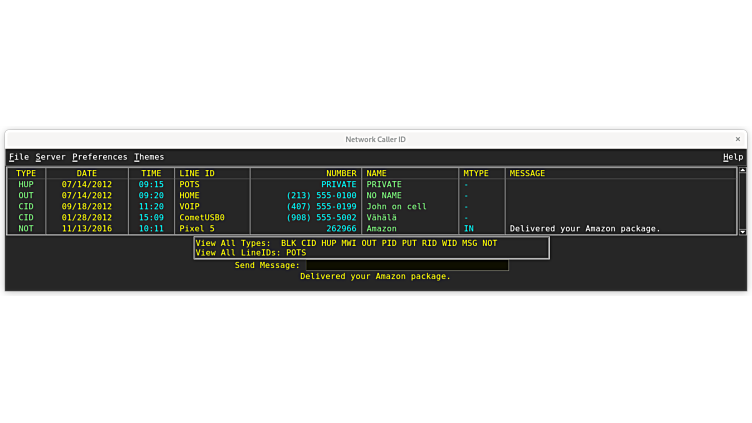Select the OUT call row for HOME line

tap(300, 196)
